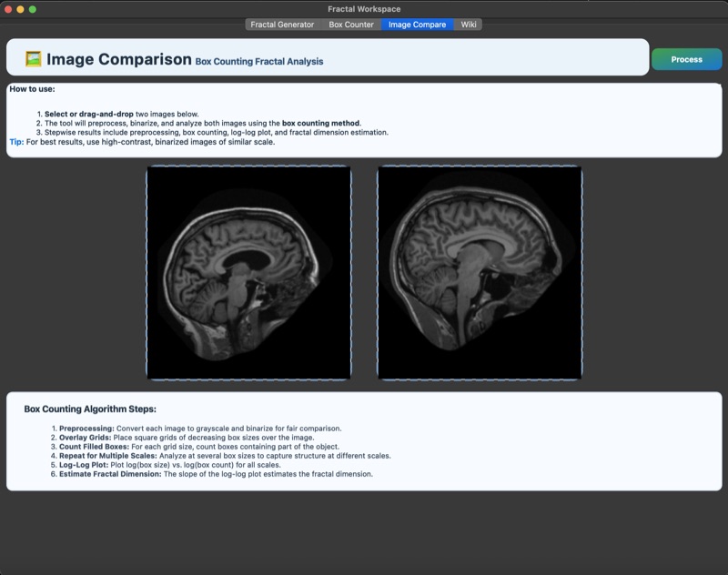Maximize window with the green button
The image size is (728, 575).
point(33,9)
